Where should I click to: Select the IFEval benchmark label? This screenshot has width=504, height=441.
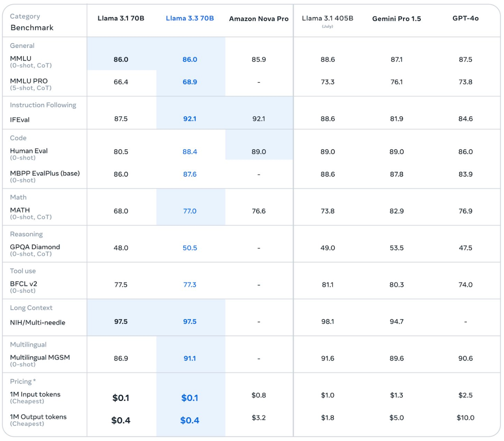pos(19,120)
